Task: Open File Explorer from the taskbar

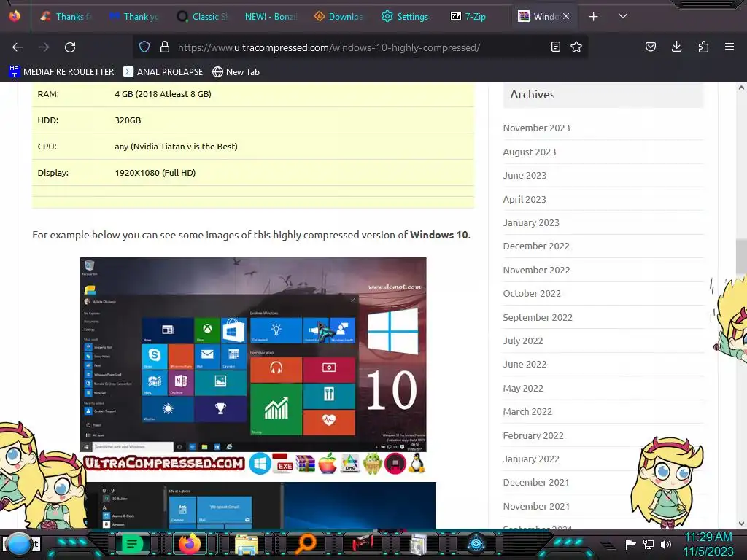Action: [x=247, y=545]
